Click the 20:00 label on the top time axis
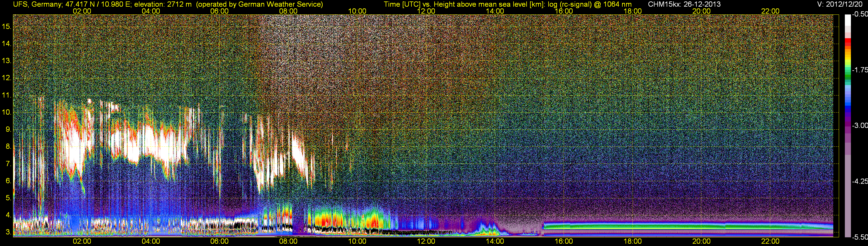Screen dimensions: 868x246 702,11
